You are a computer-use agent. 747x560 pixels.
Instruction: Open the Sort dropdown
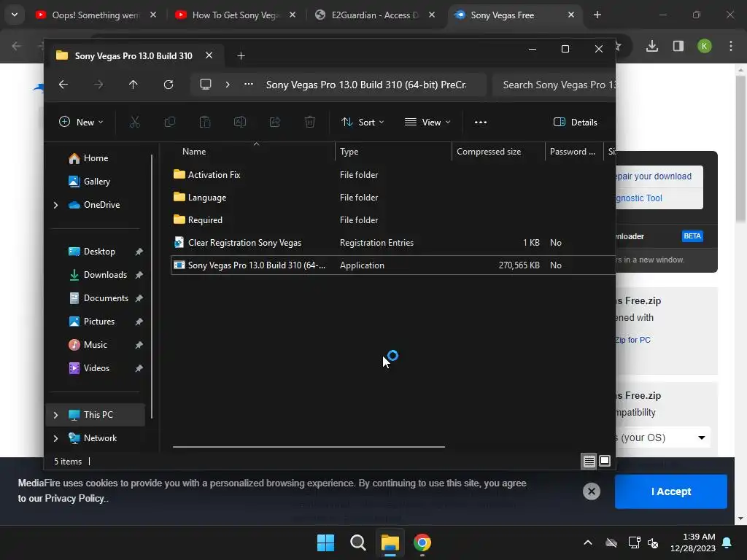(363, 122)
